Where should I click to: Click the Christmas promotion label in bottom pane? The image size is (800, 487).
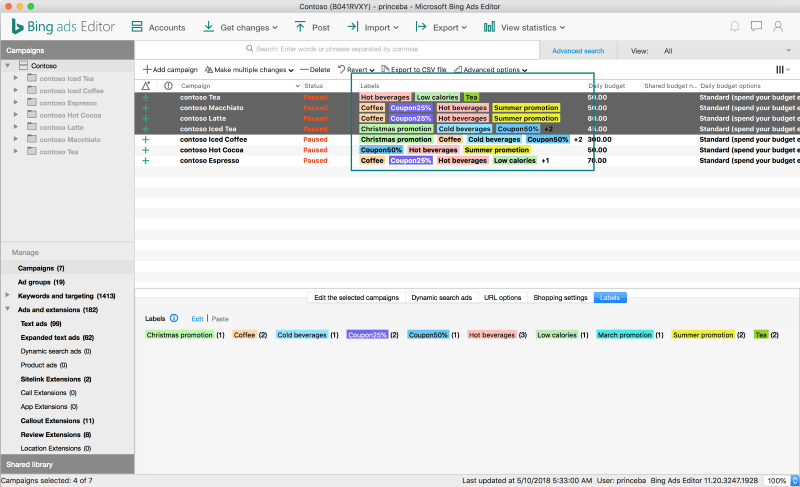point(180,335)
